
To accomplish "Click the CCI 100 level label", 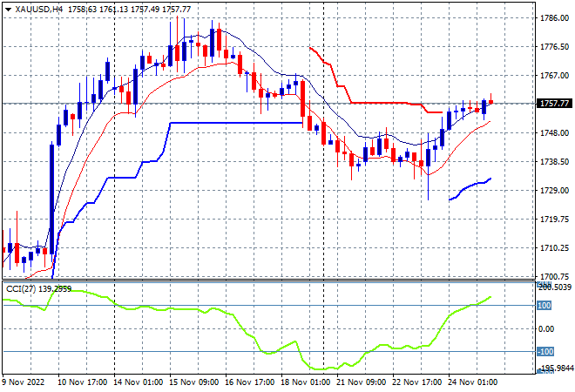I will 544,306.
